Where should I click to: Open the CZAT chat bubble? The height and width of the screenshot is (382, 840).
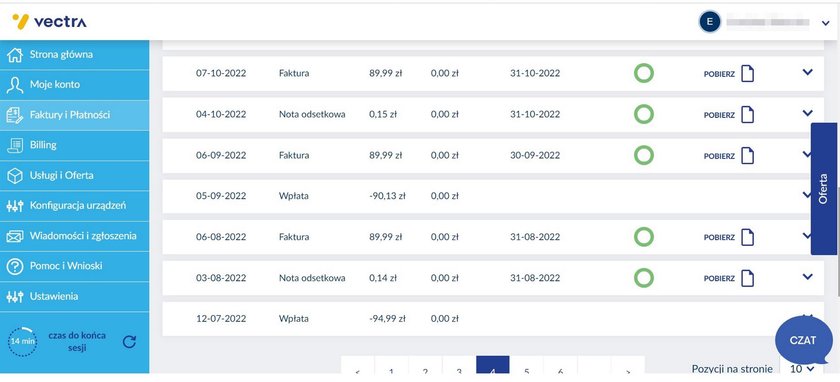pos(804,340)
